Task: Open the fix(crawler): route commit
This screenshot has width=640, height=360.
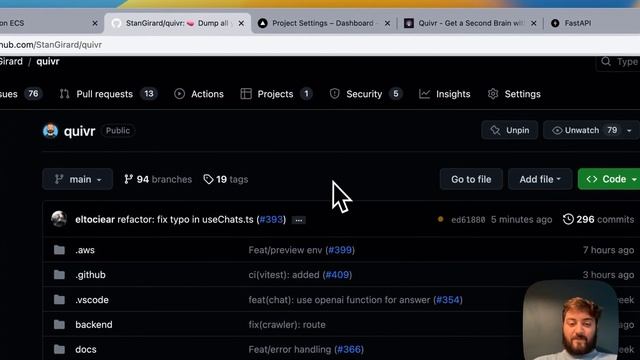Action: (287, 325)
